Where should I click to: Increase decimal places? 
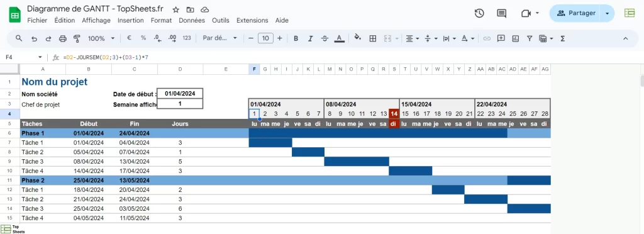[x=172, y=38]
